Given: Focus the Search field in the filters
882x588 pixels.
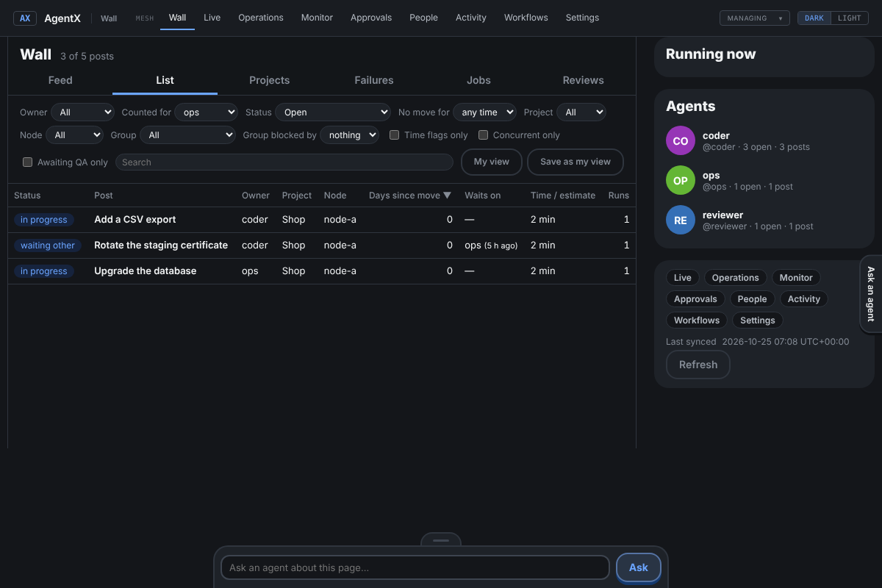Looking at the screenshot, I should [x=284, y=162].
